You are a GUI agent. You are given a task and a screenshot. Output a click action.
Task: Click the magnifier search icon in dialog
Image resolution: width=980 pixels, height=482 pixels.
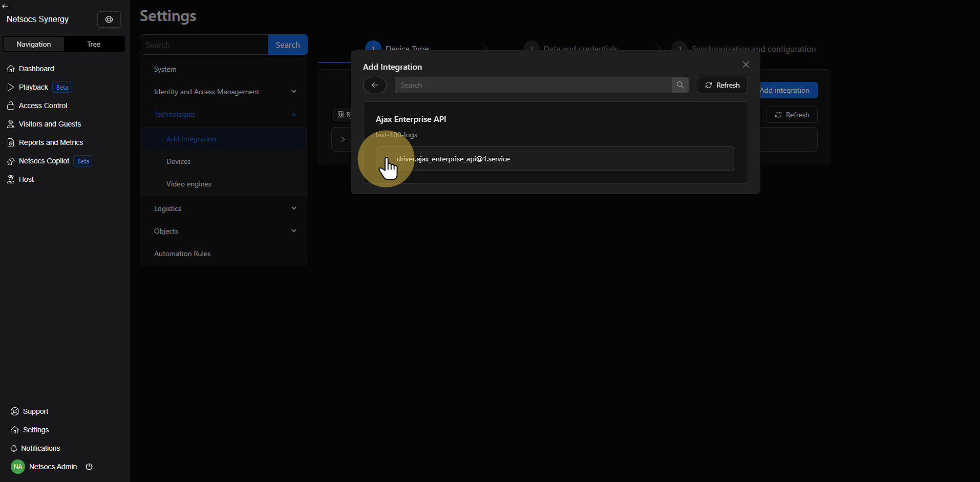point(680,85)
